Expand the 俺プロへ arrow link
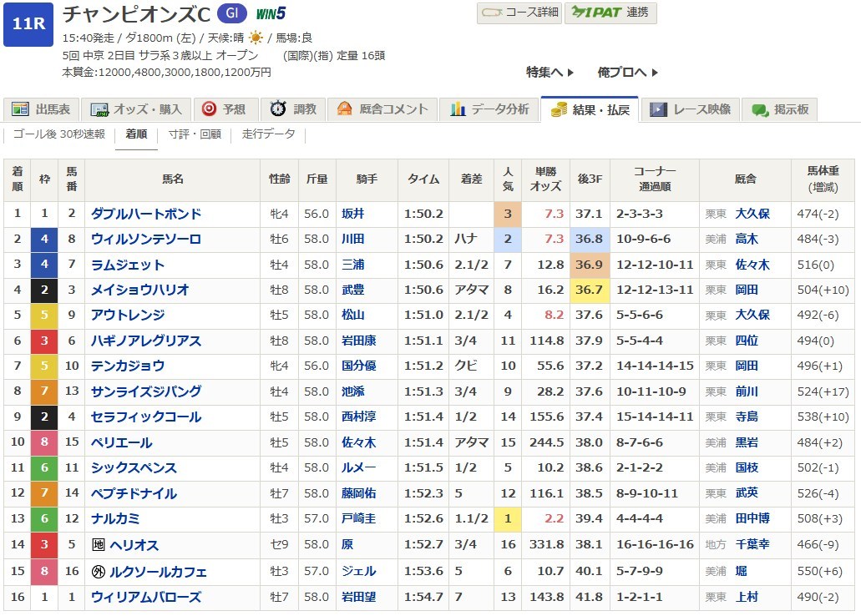Screen dimensions: 861x616 click(627, 73)
